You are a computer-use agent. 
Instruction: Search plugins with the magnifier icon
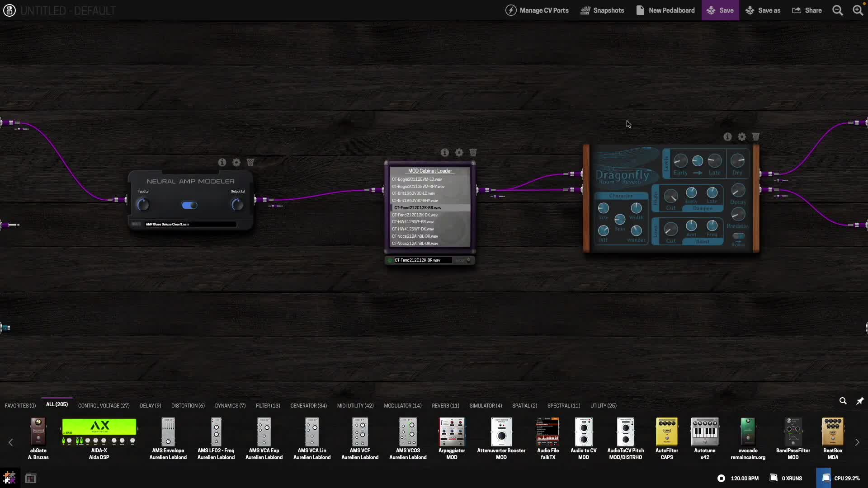point(843,401)
